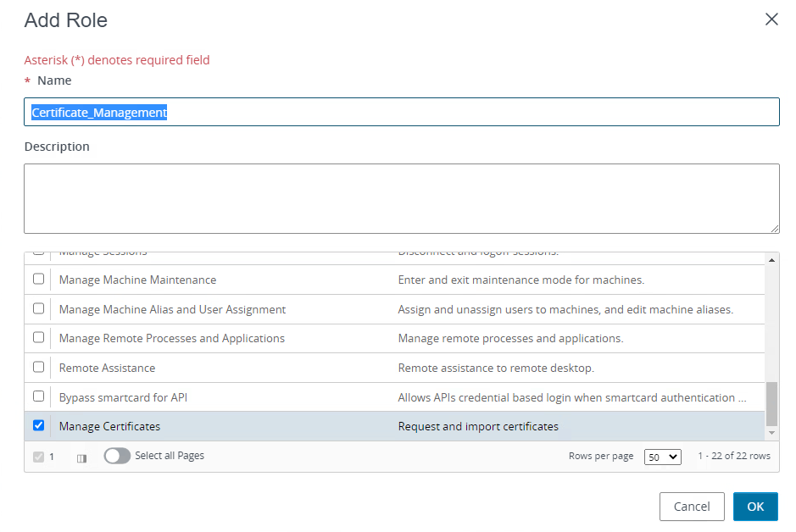
Task: Click the Name input field
Action: (402, 112)
